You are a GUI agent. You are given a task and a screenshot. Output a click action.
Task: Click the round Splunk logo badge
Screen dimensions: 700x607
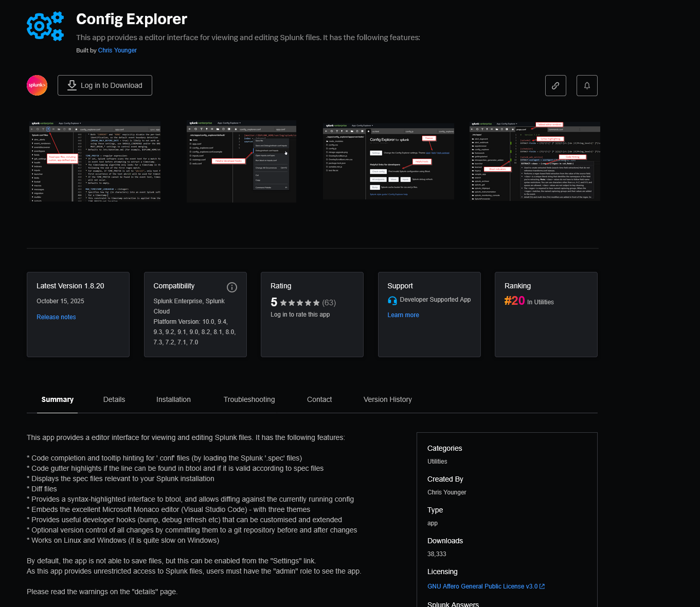point(37,85)
